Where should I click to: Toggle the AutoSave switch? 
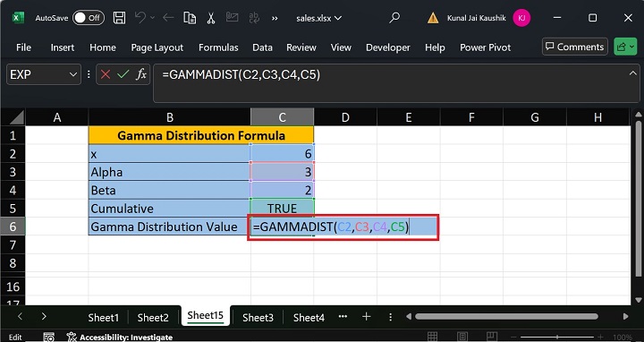tap(89, 18)
